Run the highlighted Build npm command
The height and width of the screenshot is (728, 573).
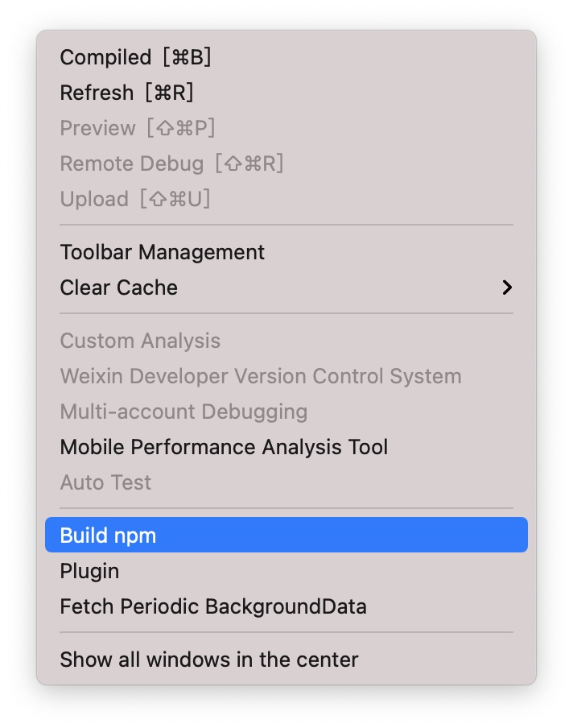pos(108,536)
